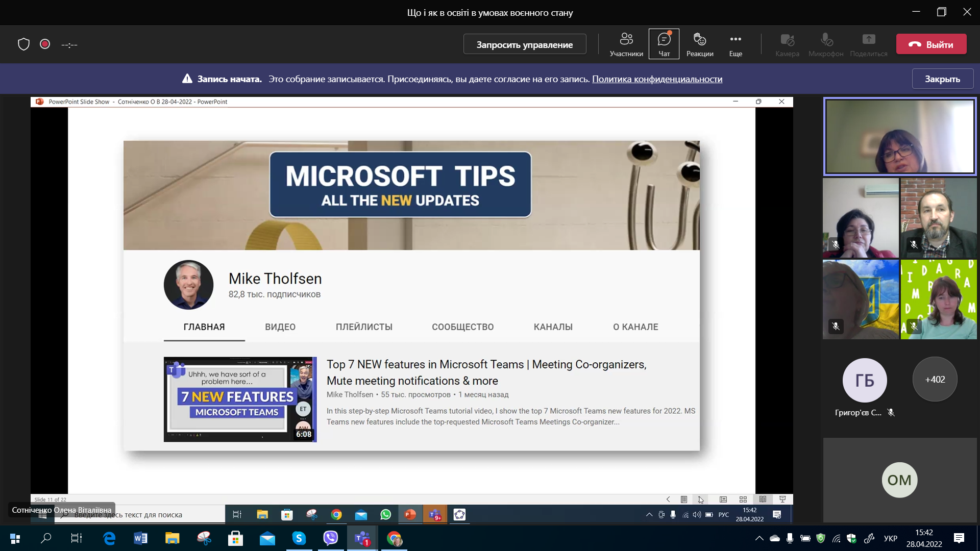
Task: Close the recording banner with Закрыть
Action: point(943,79)
